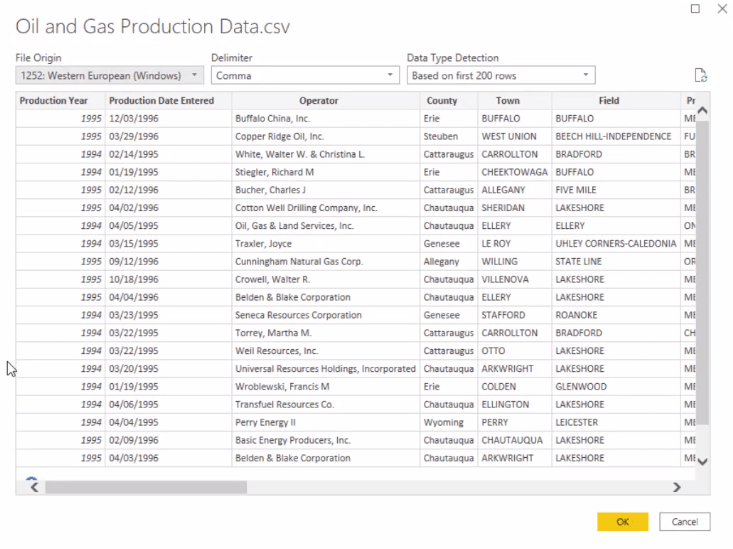Click the Stiegler, Richard M cell
This screenshot has width=733, height=549.
(326, 172)
